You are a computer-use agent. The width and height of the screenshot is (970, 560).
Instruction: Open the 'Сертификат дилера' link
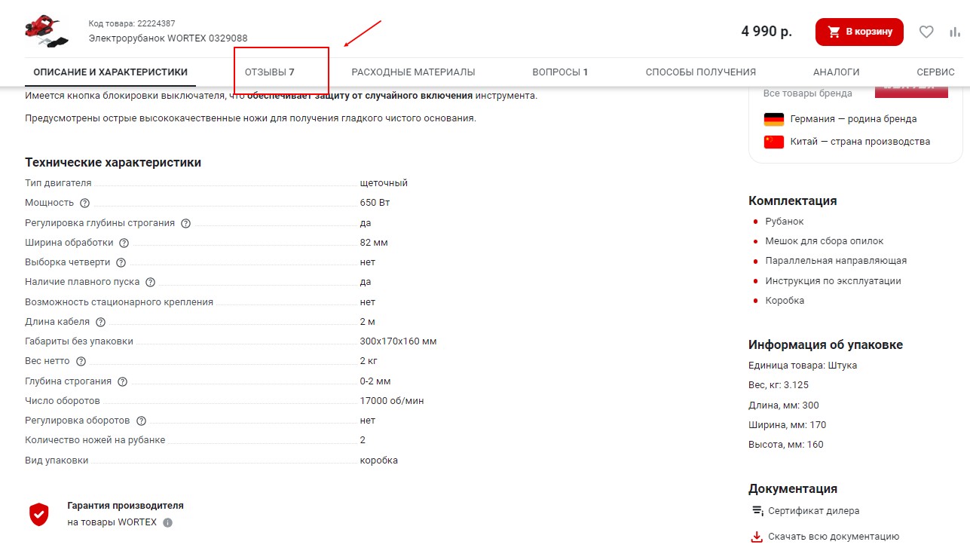813,510
